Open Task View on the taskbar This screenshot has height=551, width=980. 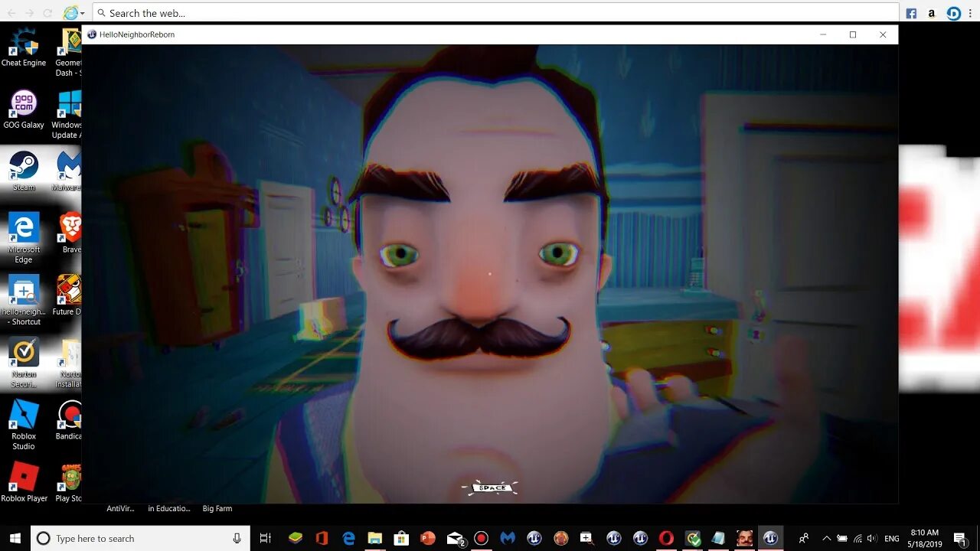click(x=266, y=539)
